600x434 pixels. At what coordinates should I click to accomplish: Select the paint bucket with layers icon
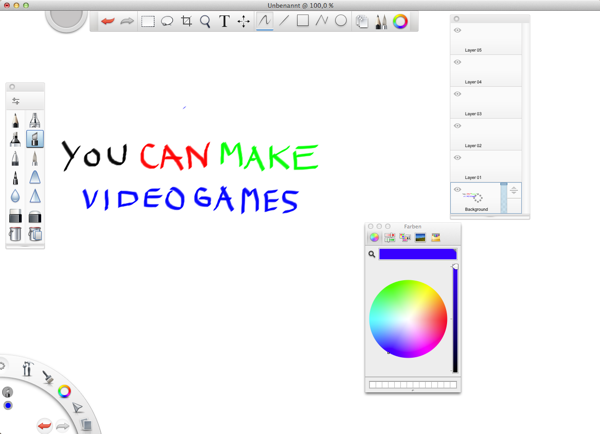pos(35,234)
